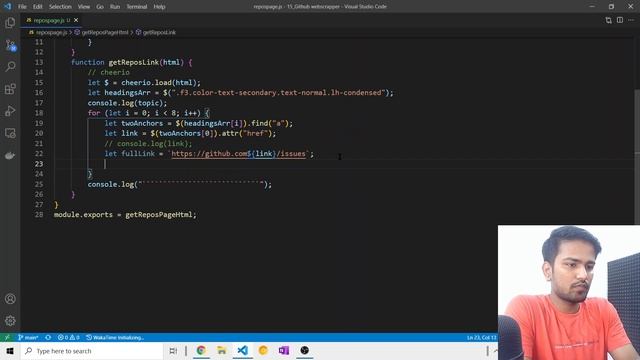This screenshot has height=360, width=640.
Task: Open the Windows Start menu
Action: click(x=10, y=351)
